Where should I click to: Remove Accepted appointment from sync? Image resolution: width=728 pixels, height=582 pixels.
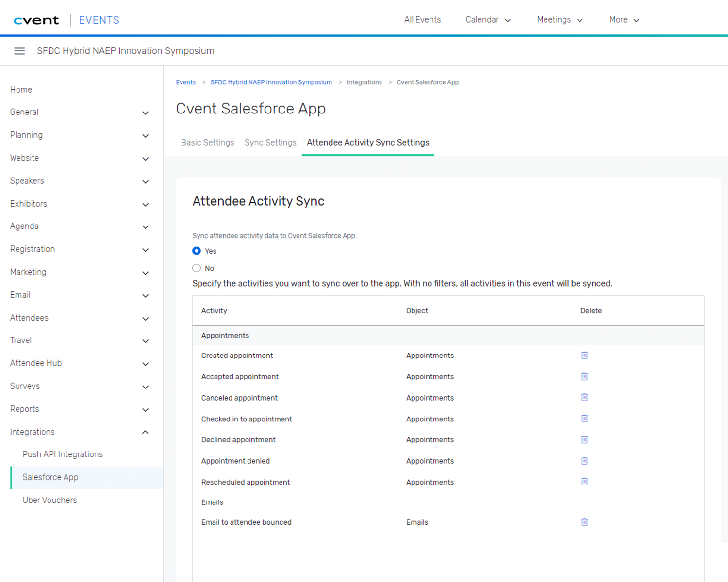(584, 376)
